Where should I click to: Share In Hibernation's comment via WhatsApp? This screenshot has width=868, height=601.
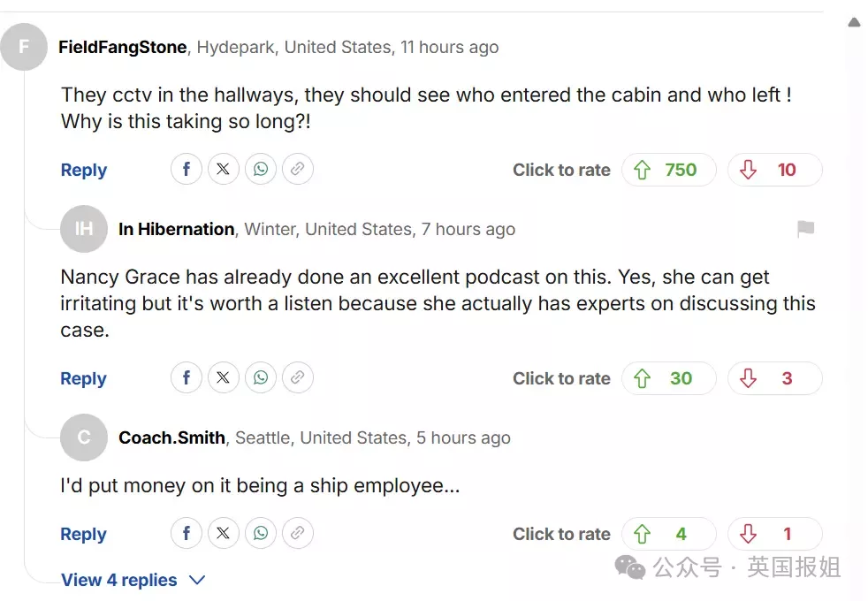coord(261,378)
